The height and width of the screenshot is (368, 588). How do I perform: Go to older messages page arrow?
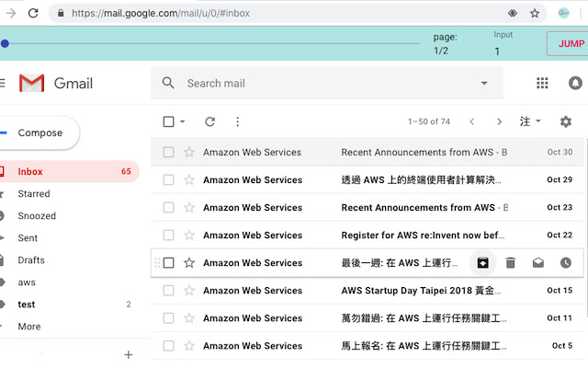[x=499, y=121]
